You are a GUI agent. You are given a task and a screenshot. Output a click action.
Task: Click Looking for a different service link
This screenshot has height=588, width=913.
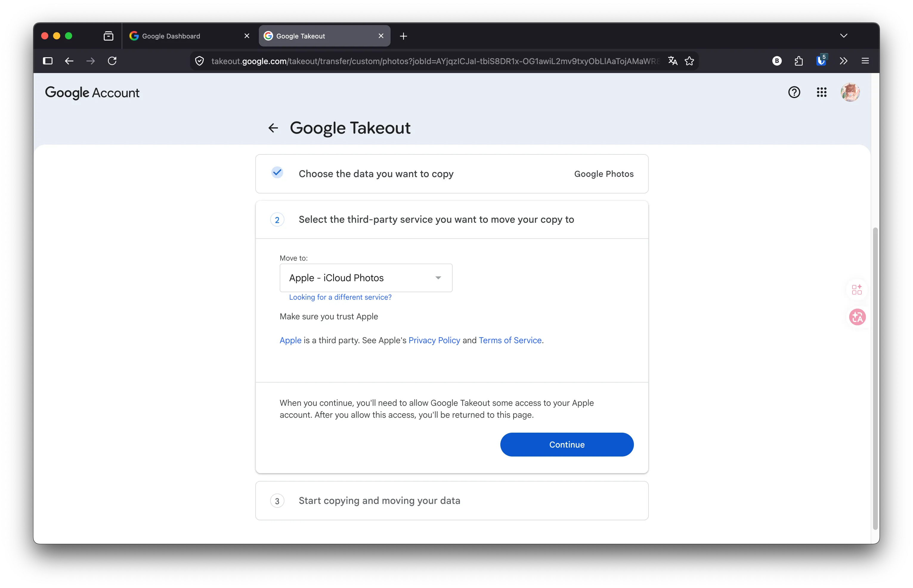340,297
